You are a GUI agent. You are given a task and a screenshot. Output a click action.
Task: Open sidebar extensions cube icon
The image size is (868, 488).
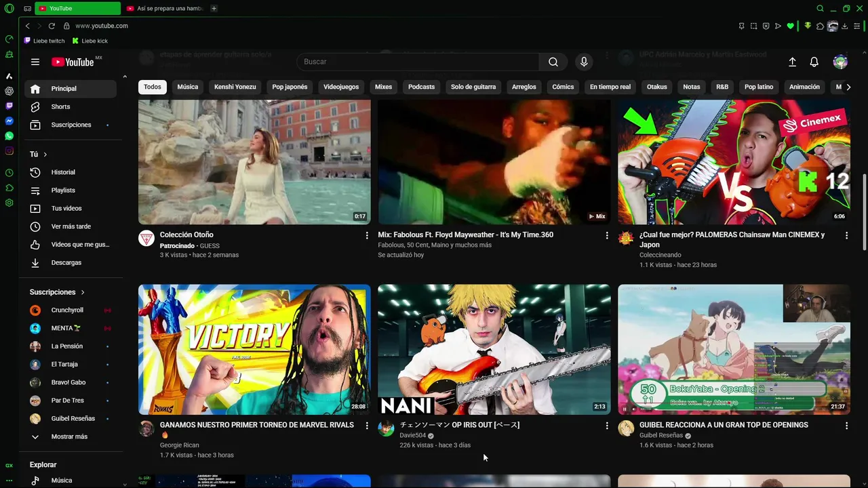(9, 188)
